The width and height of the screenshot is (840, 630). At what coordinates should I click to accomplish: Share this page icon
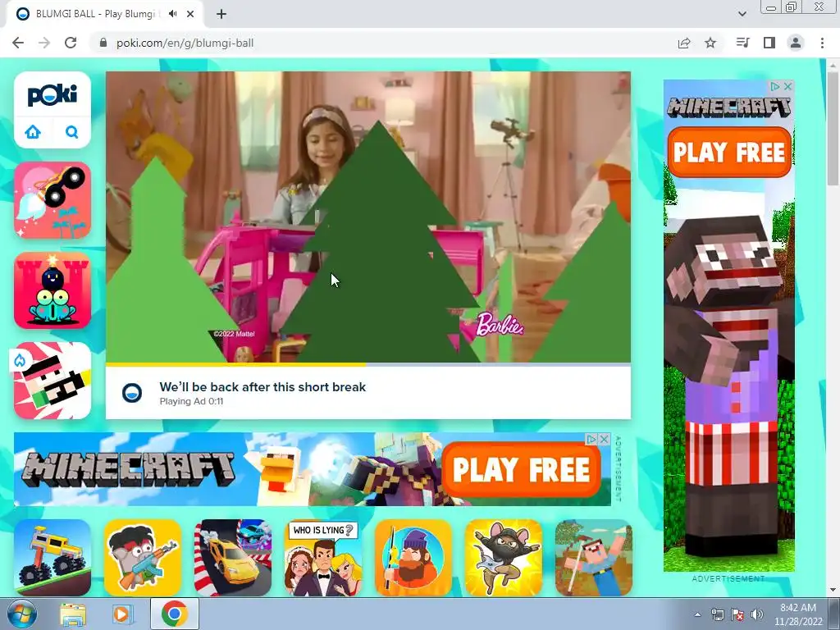[x=684, y=43]
